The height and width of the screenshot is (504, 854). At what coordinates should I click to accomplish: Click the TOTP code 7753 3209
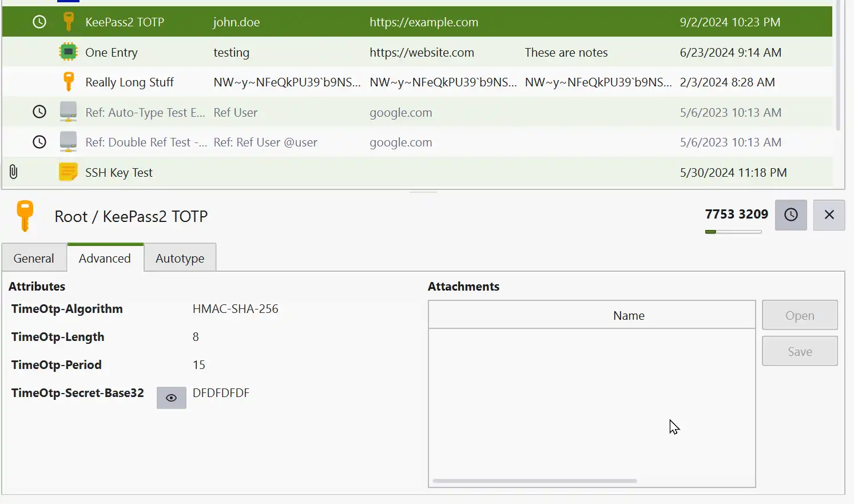(736, 214)
